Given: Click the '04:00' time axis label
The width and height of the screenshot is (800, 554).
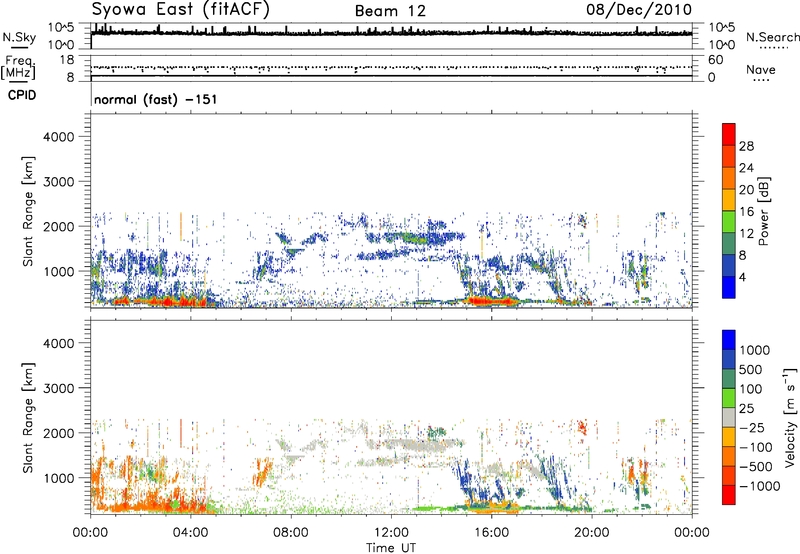Looking at the screenshot, I should click(190, 533).
